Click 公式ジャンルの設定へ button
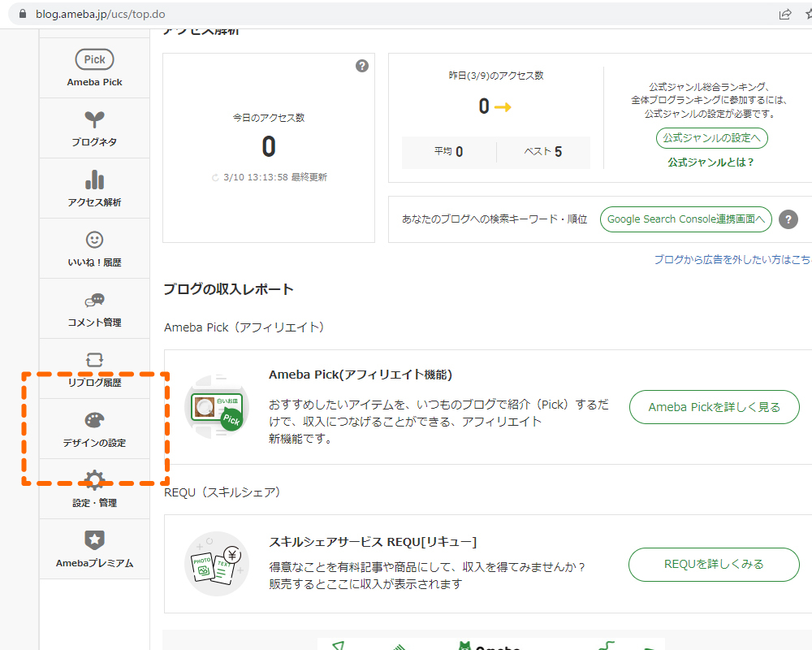Image resolution: width=812 pixels, height=650 pixels. click(x=711, y=138)
